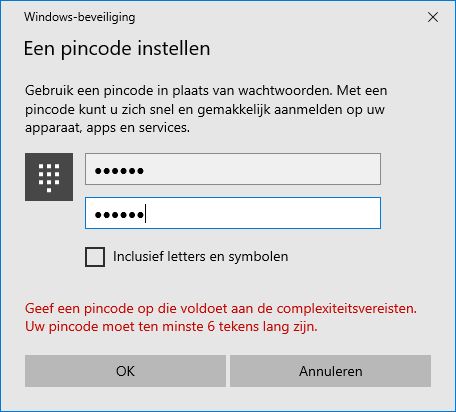Screen dimensions: 456x412
Task: Click the red 6 tekens lang zijn warning
Action: coord(171,326)
